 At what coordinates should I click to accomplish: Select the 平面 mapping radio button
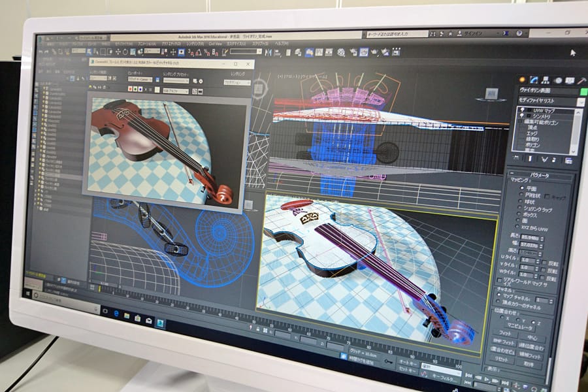pos(522,188)
